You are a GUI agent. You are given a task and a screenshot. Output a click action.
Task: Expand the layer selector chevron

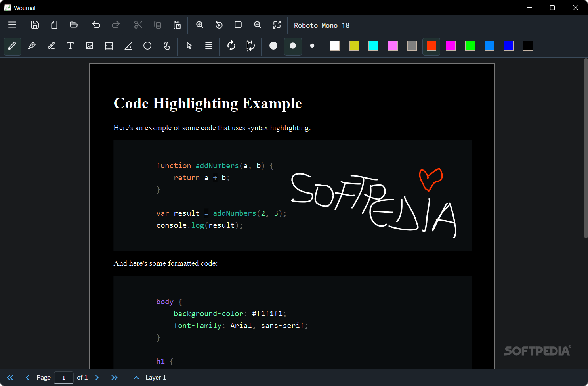(136, 378)
